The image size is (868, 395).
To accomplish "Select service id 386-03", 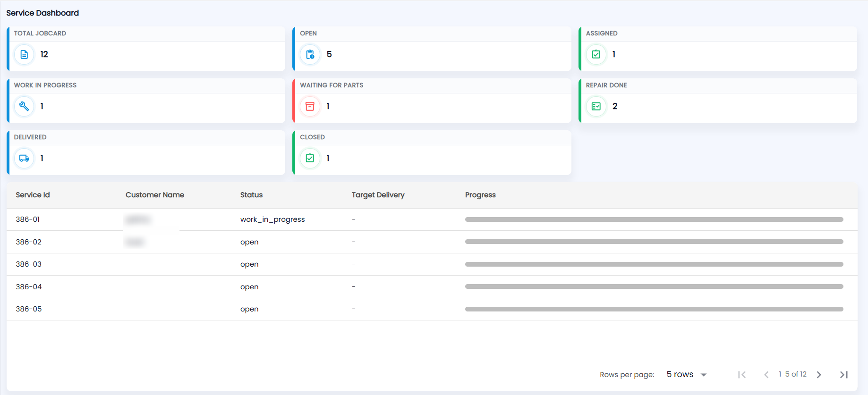I will point(29,264).
